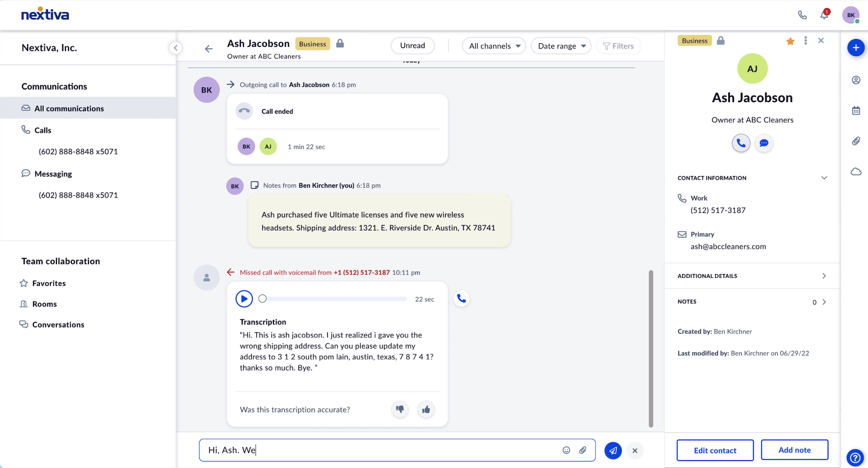The height and width of the screenshot is (468, 868).
Task: Open notifications bell
Action: tap(824, 15)
